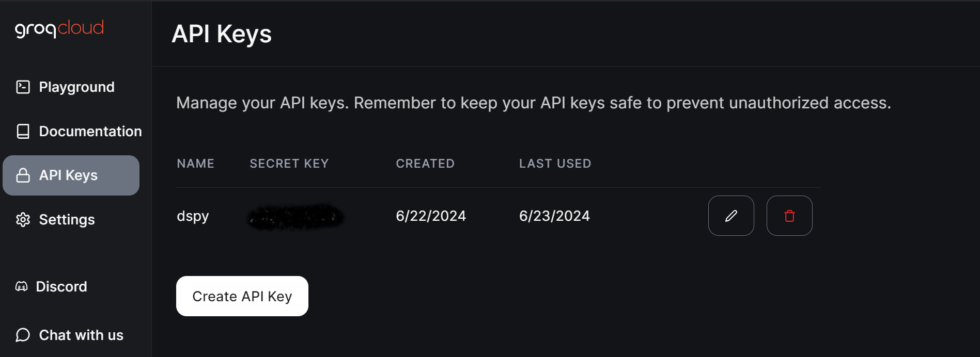
Task: Click Chat with us link
Action: coord(81,335)
